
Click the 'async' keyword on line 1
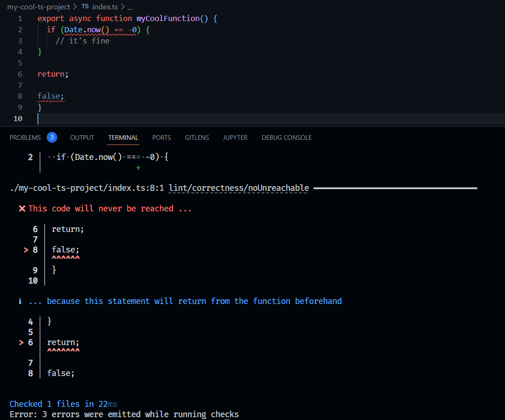point(80,19)
